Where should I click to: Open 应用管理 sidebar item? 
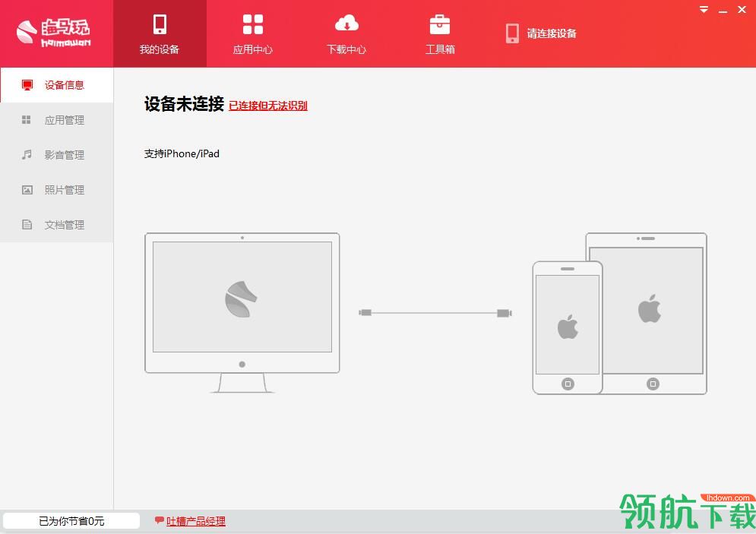pyautogui.click(x=57, y=120)
